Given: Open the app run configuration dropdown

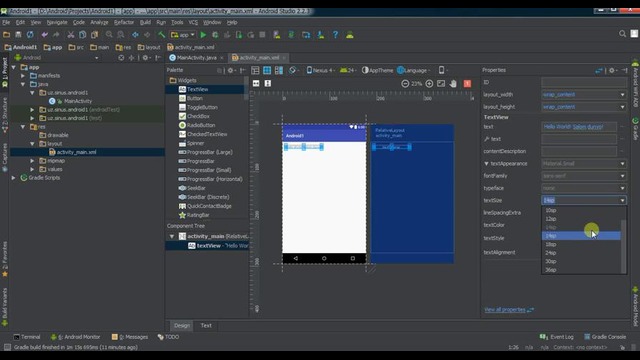Looking at the screenshot, I should (183, 35).
